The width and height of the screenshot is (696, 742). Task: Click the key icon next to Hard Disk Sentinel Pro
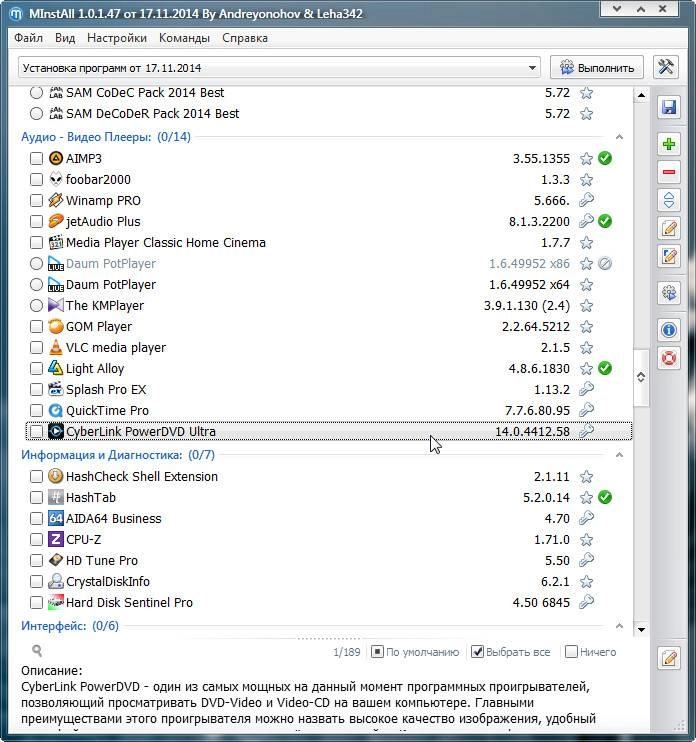[586, 602]
